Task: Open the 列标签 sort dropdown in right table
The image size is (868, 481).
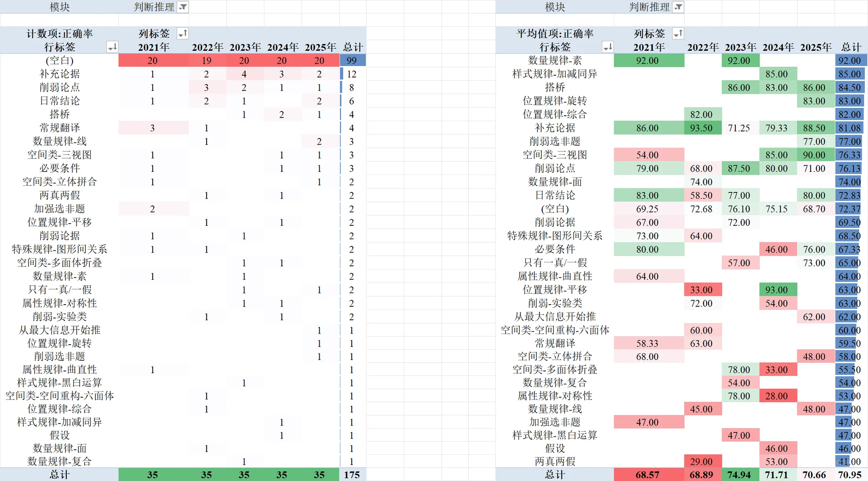Action: 678,33
